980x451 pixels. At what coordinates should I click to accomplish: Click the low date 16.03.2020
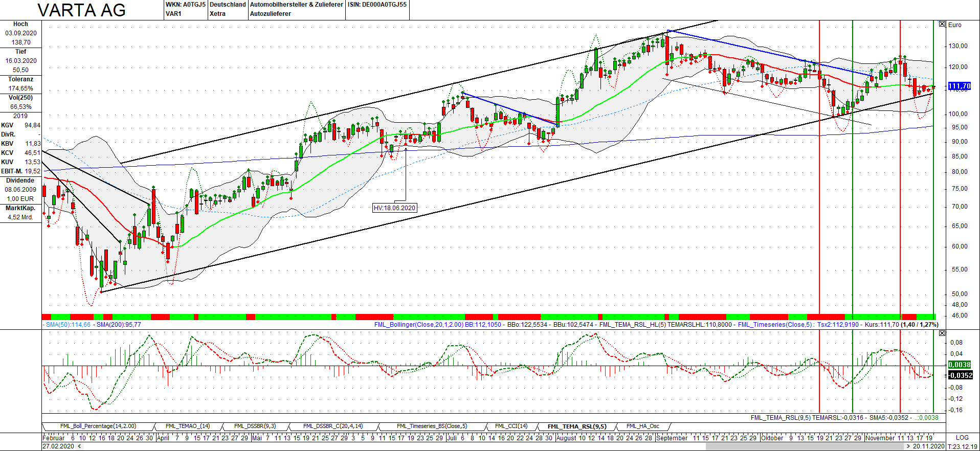point(21,61)
